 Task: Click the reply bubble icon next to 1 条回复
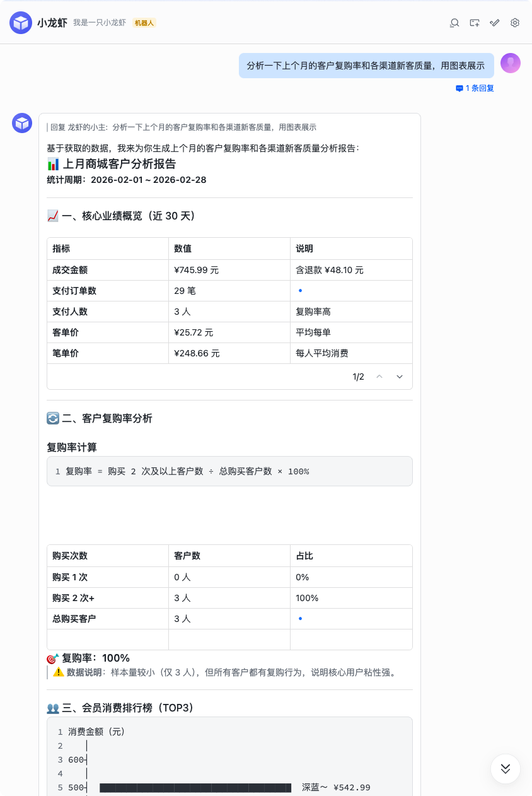point(460,88)
